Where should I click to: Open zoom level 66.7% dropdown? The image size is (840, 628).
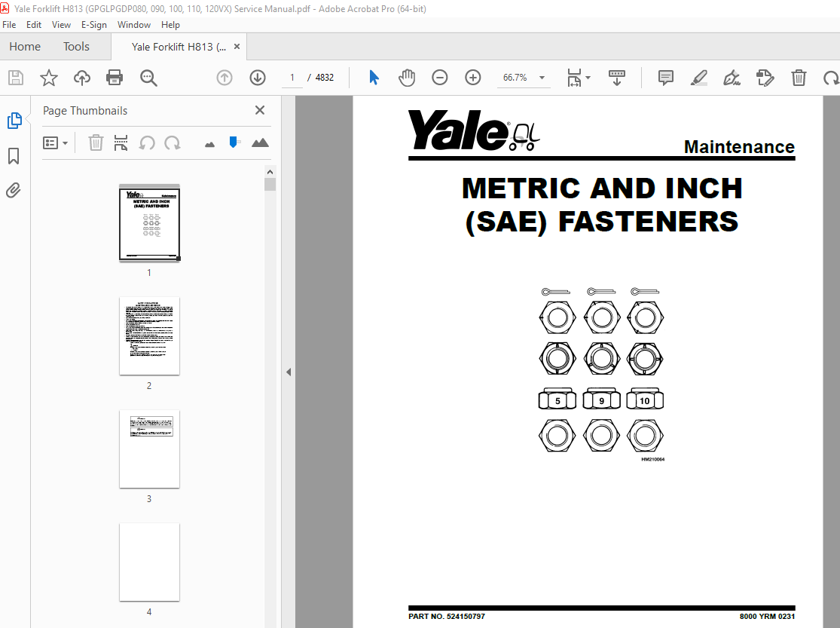tap(542, 78)
